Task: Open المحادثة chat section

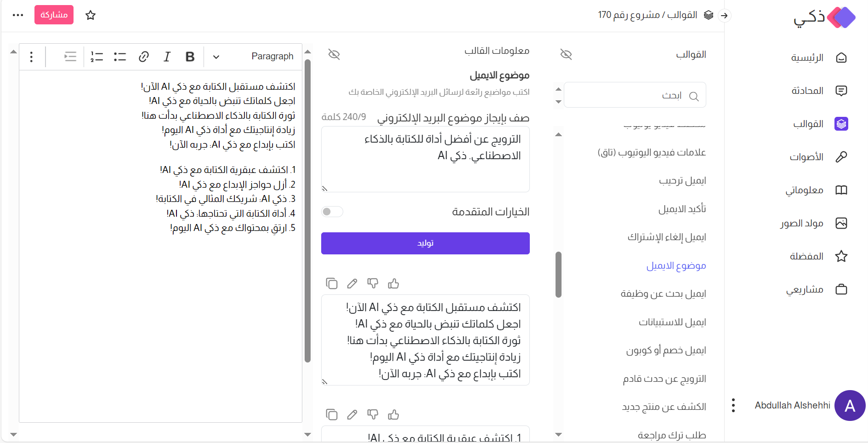Action: (819, 91)
